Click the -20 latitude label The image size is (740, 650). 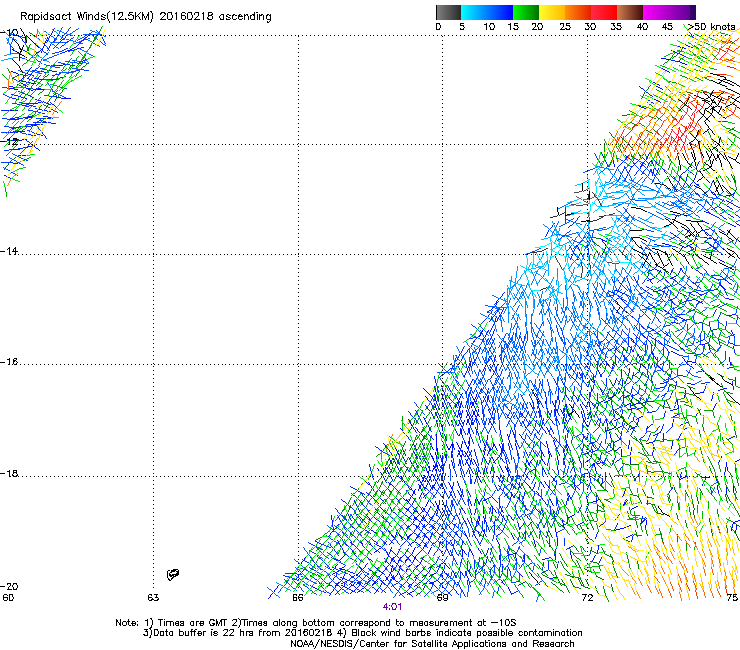[9, 587]
